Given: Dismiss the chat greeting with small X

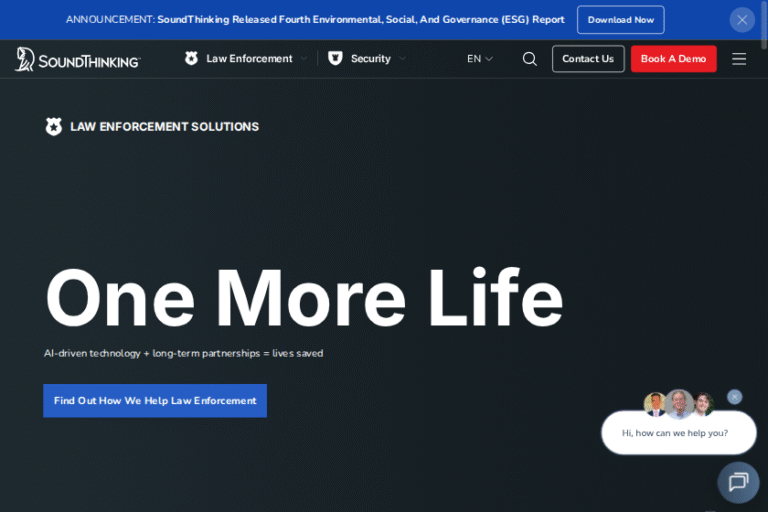Looking at the screenshot, I should (x=735, y=397).
